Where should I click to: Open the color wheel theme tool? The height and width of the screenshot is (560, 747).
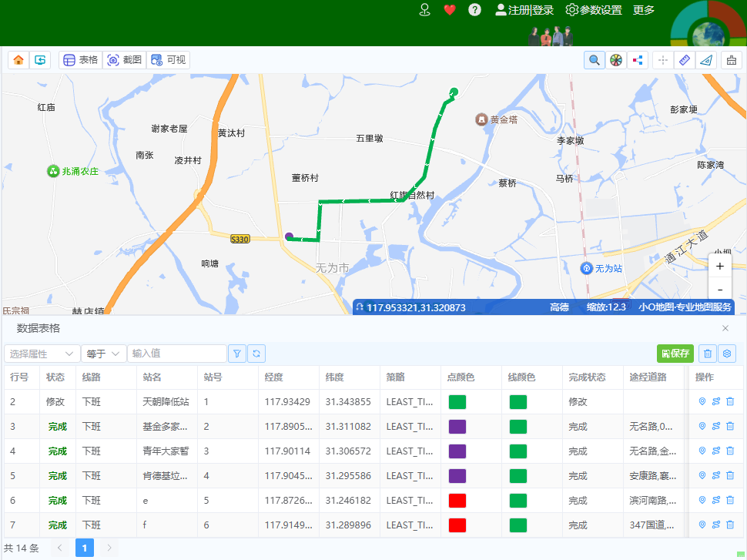pyautogui.click(x=616, y=60)
